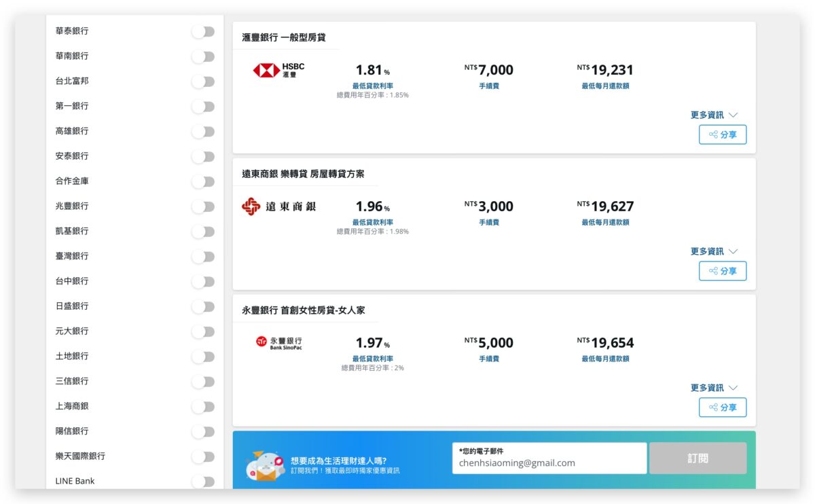Screen dimensions: 815x504
Task: Switch on the 日盛銀行 filter
Action: 203,306
